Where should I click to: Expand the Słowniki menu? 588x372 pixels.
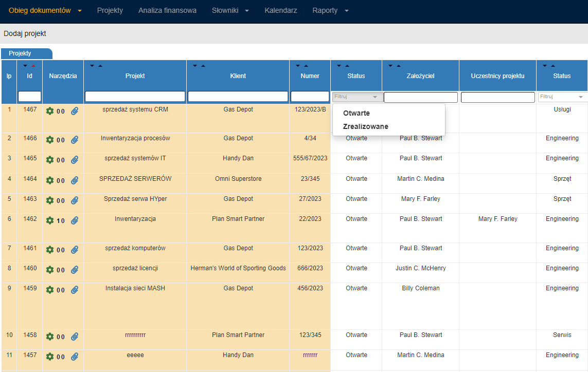(230, 10)
